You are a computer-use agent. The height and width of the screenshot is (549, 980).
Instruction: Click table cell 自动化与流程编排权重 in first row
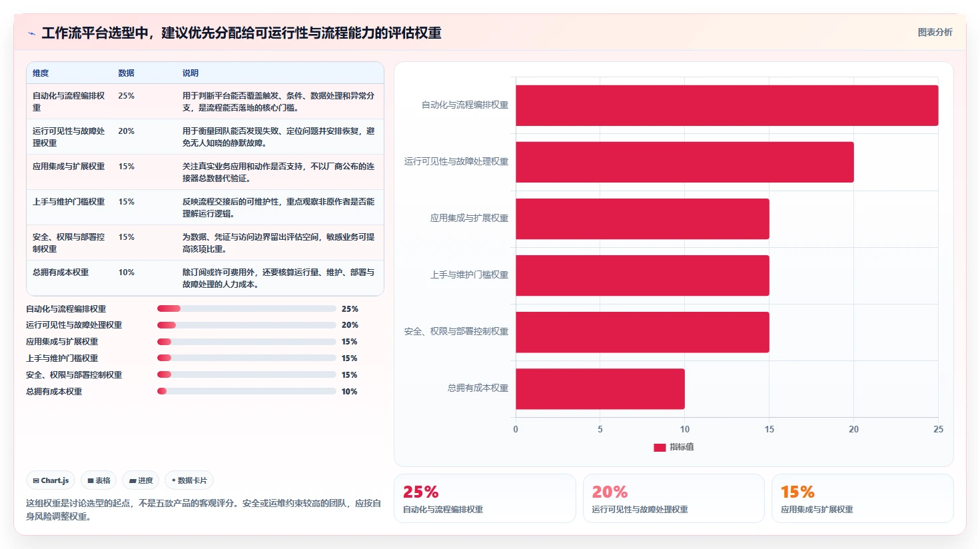tap(69, 101)
